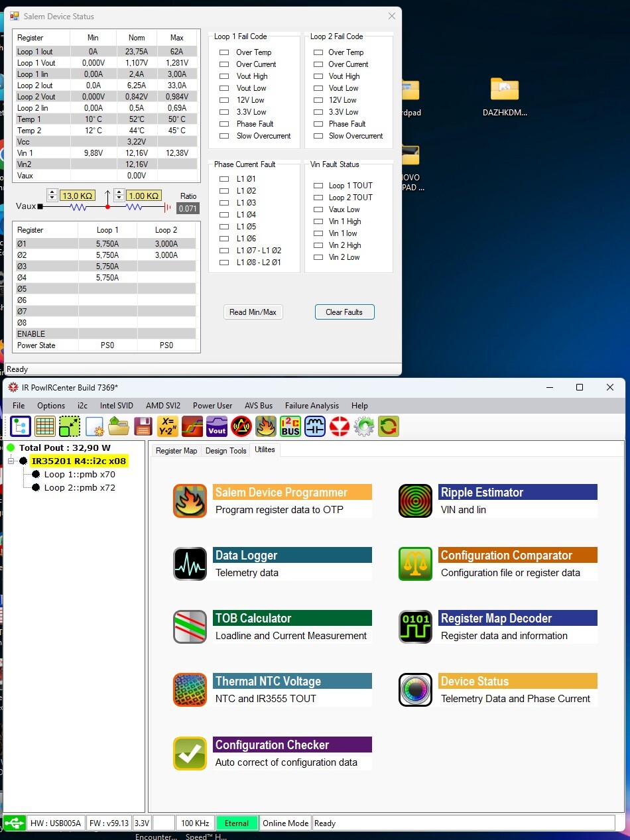The image size is (630, 840).
Task: Click the X=Y·2^N converter toolbar icon
Action: (x=168, y=426)
